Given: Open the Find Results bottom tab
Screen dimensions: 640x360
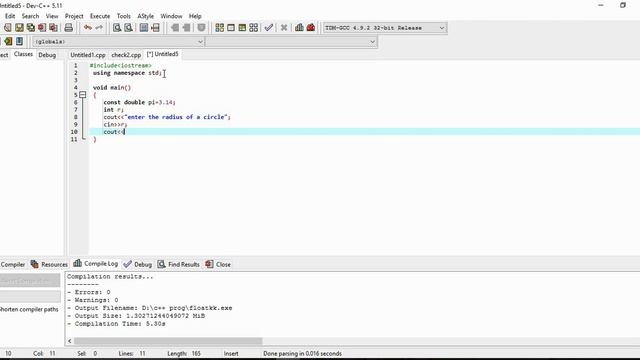Looking at the screenshot, I should tap(178, 264).
